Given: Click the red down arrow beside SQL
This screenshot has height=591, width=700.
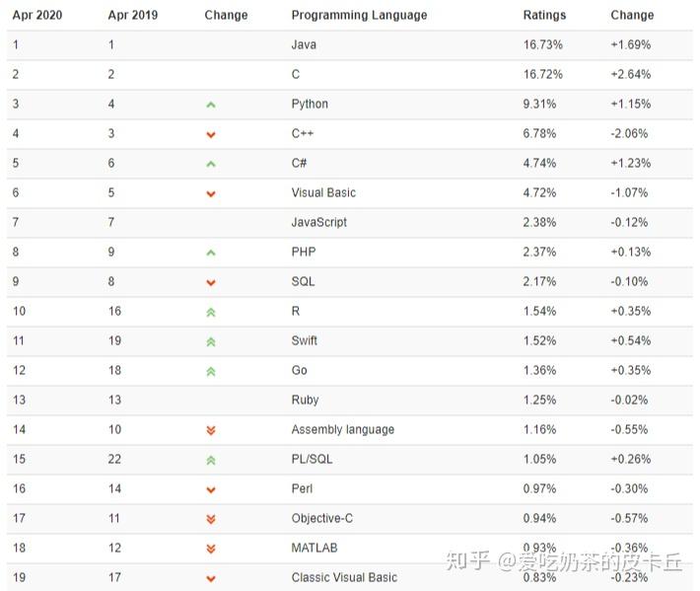Looking at the screenshot, I should pos(211,282).
